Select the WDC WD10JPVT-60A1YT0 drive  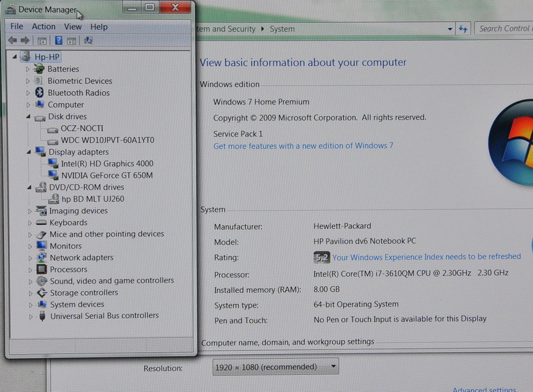(x=107, y=140)
